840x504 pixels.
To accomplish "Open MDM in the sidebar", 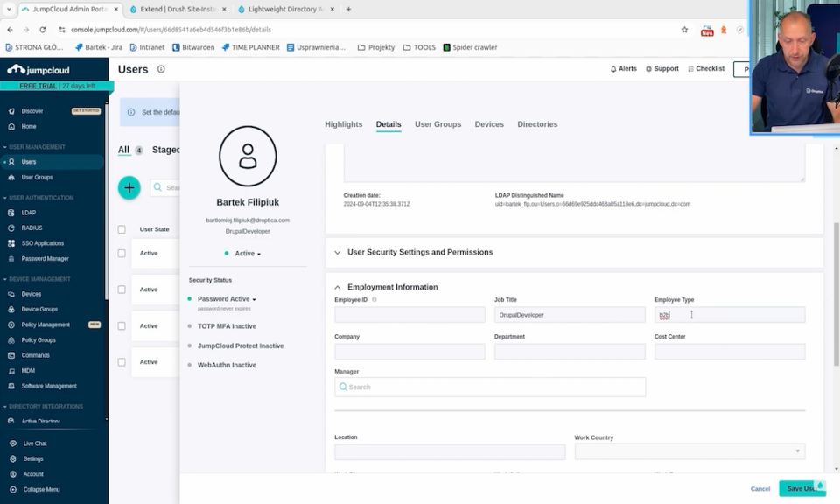I will point(28,371).
